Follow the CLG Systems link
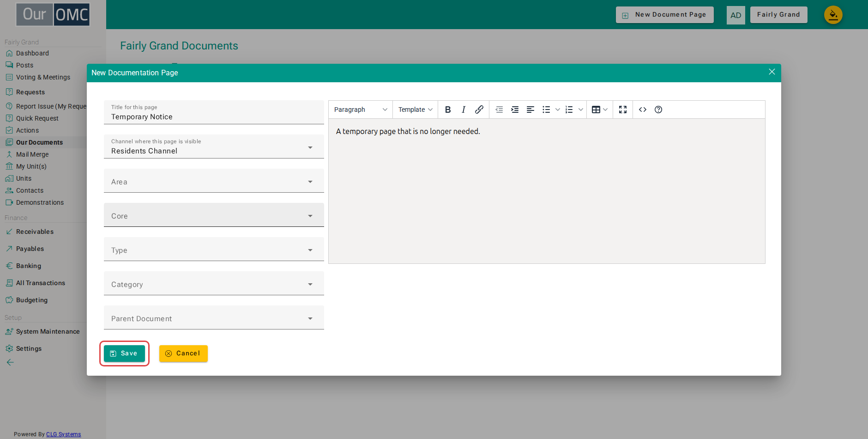 point(63,434)
